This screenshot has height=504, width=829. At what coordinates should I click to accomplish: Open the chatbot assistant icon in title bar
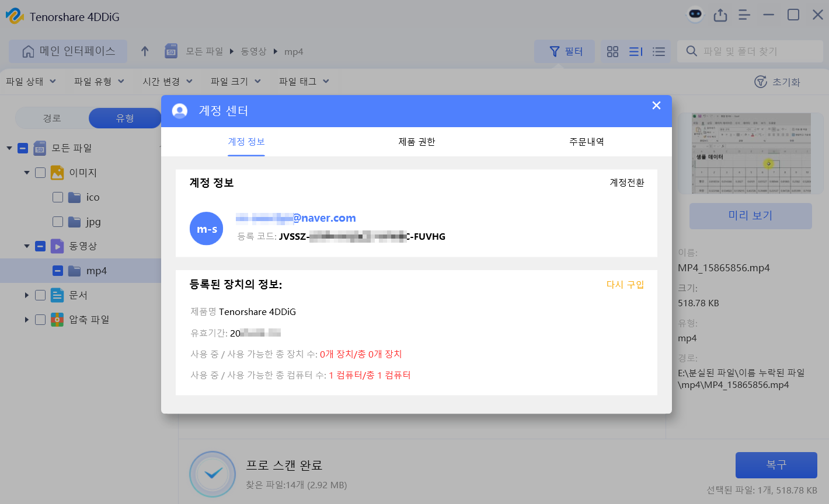pos(695,15)
